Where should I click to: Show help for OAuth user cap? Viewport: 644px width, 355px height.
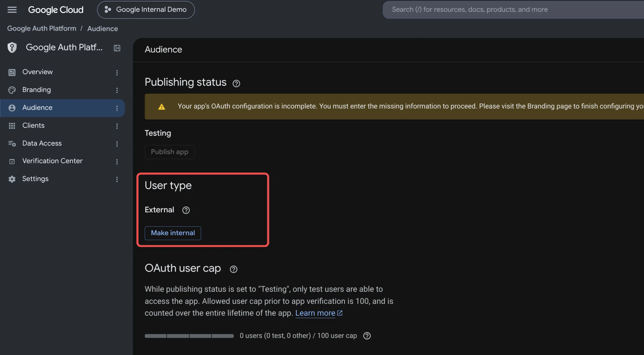coord(233,269)
